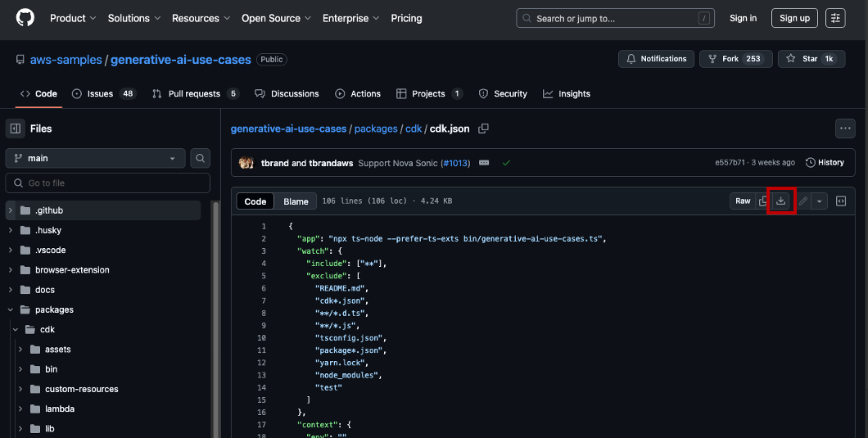Screen dimensions: 868x438
Task: Open pull request #1013 link
Action: (455, 164)
